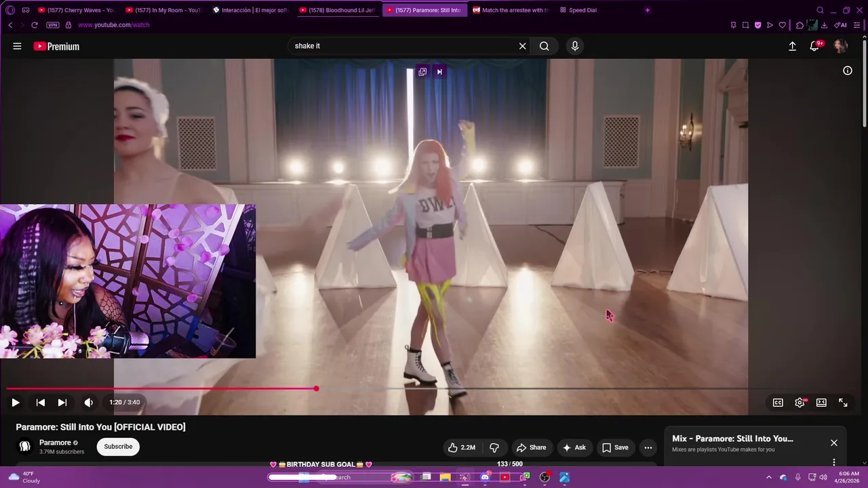Image resolution: width=868 pixels, height=488 pixels.
Task: Open OBS Studio from the taskbar
Action: 545,477
